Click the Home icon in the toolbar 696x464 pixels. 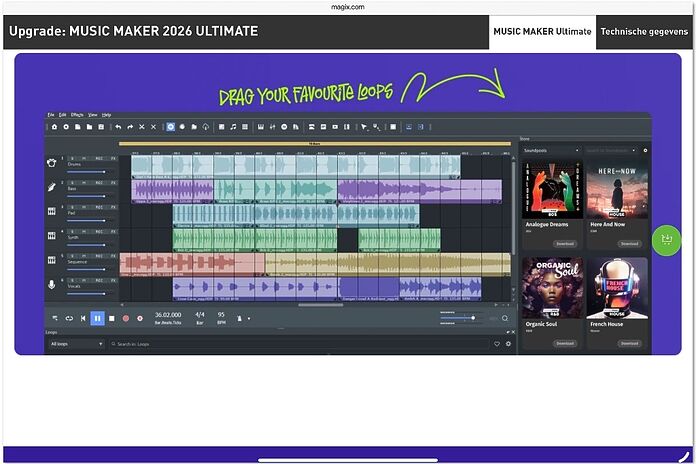(54, 127)
